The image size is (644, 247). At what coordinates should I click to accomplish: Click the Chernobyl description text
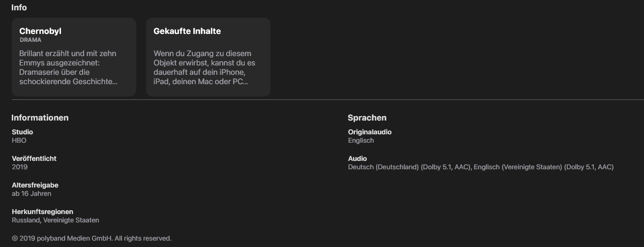tap(68, 67)
